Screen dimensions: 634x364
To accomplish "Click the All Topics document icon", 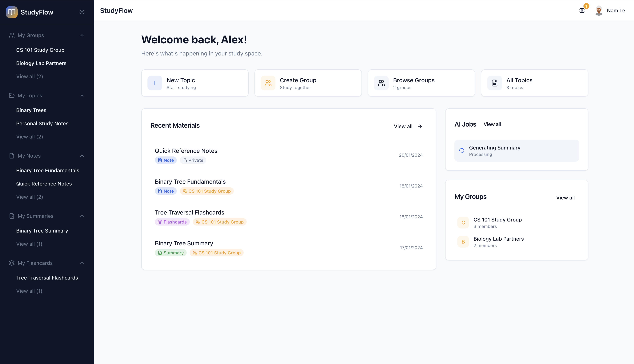I will (x=494, y=83).
